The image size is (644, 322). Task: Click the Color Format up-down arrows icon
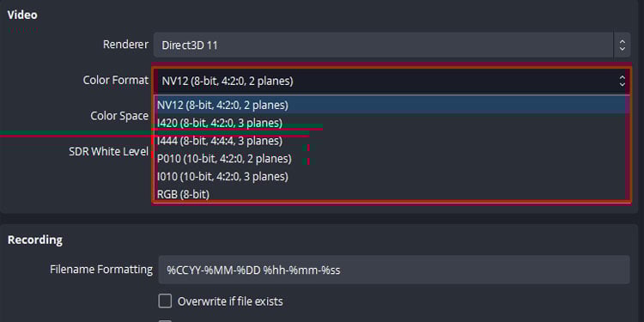click(623, 81)
